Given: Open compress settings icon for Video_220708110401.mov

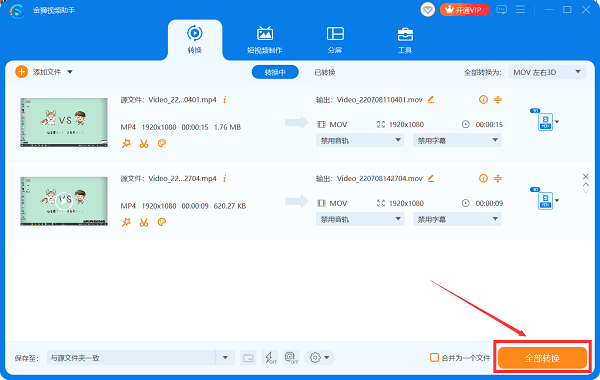Looking at the screenshot, I should point(498,99).
